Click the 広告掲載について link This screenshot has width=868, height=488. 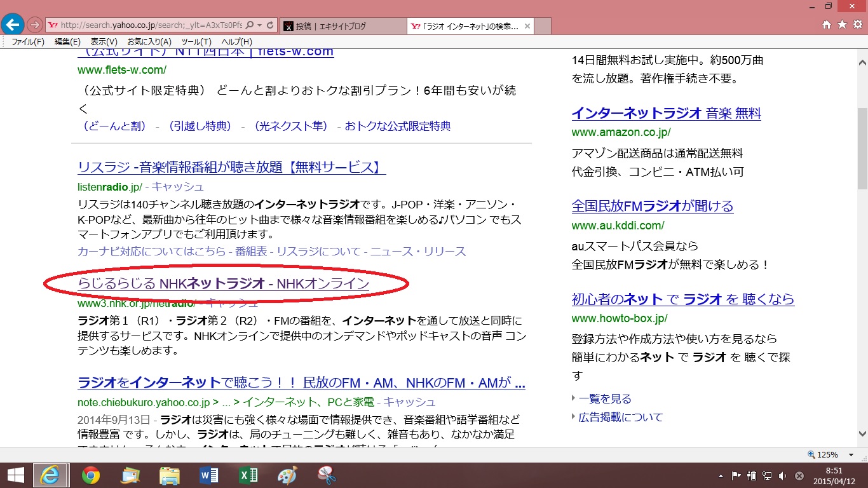click(x=621, y=417)
